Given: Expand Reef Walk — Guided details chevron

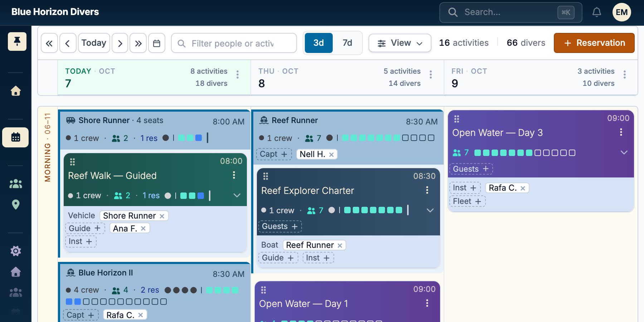Looking at the screenshot, I should pyautogui.click(x=237, y=195).
